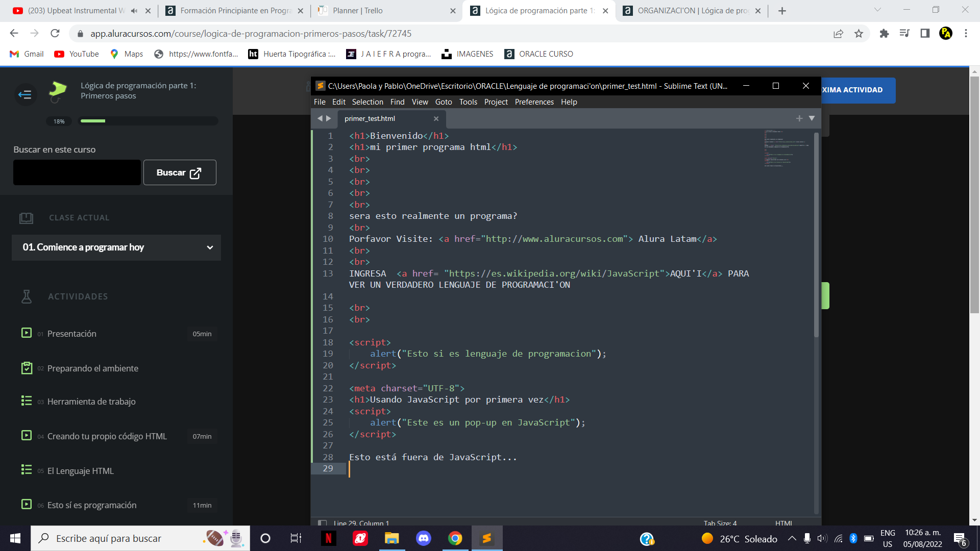Open Sublime Edit menu
Viewport: 980px width, 551px height.
click(338, 102)
